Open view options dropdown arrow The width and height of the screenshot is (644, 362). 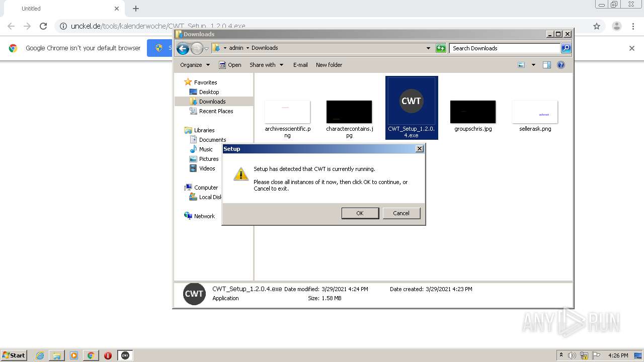533,65
